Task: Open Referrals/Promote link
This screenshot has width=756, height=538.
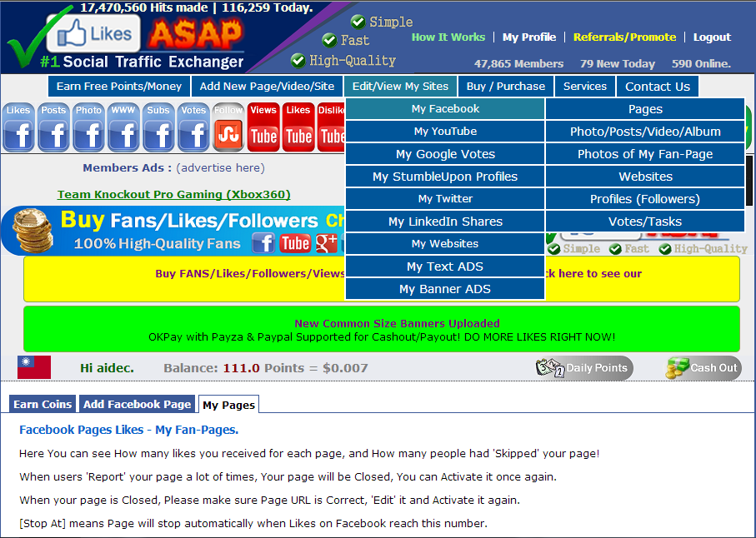Action: click(x=624, y=37)
